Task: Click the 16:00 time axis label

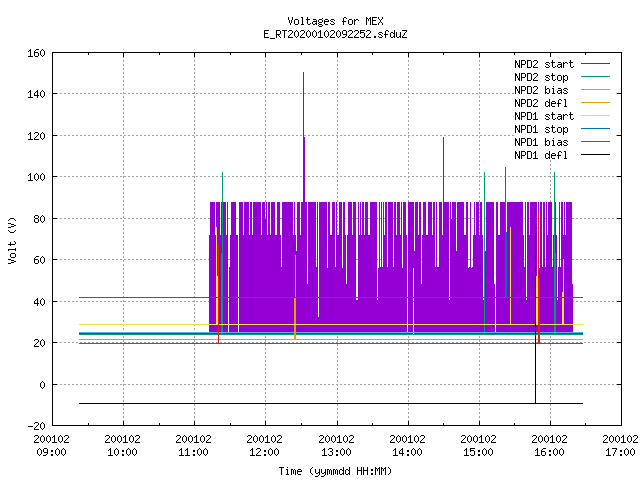Action: [549, 452]
